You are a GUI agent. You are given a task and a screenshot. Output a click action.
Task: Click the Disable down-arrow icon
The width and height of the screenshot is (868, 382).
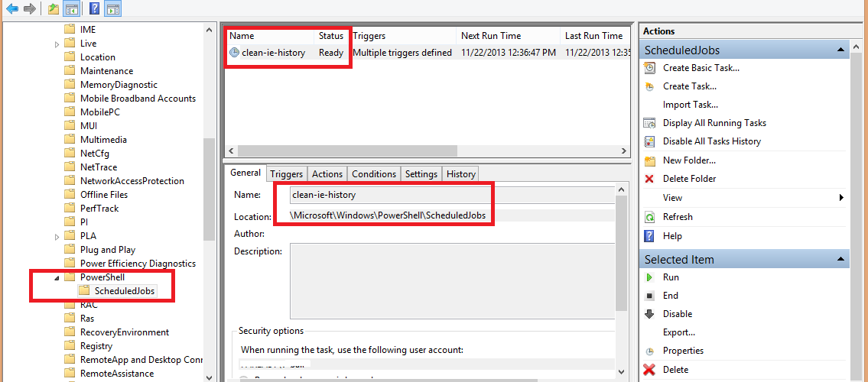coord(649,314)
